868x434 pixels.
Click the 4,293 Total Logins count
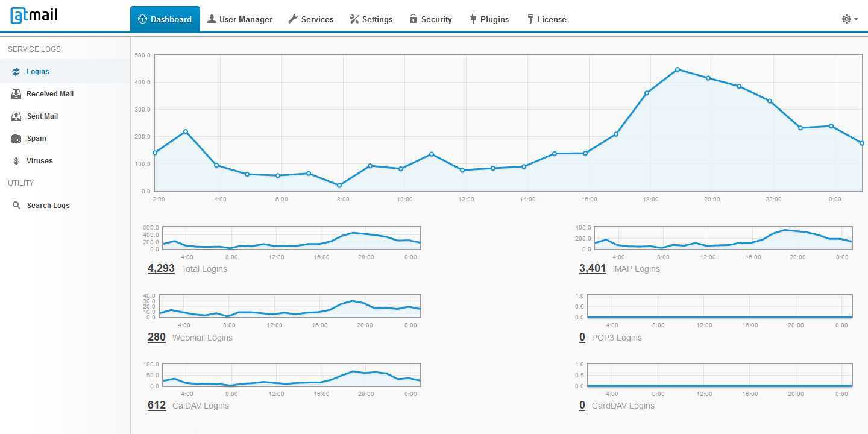click(x=161, y=268)
